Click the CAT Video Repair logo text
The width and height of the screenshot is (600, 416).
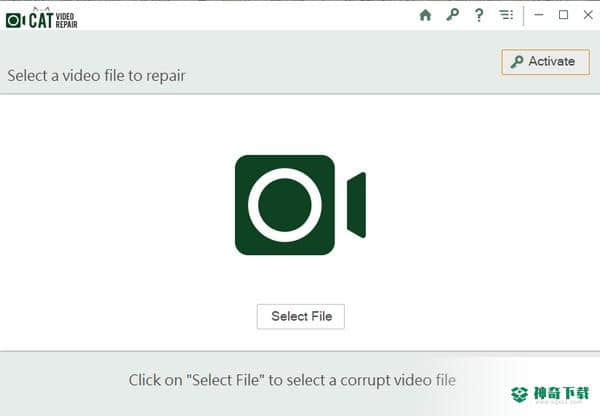click(53, 20)
